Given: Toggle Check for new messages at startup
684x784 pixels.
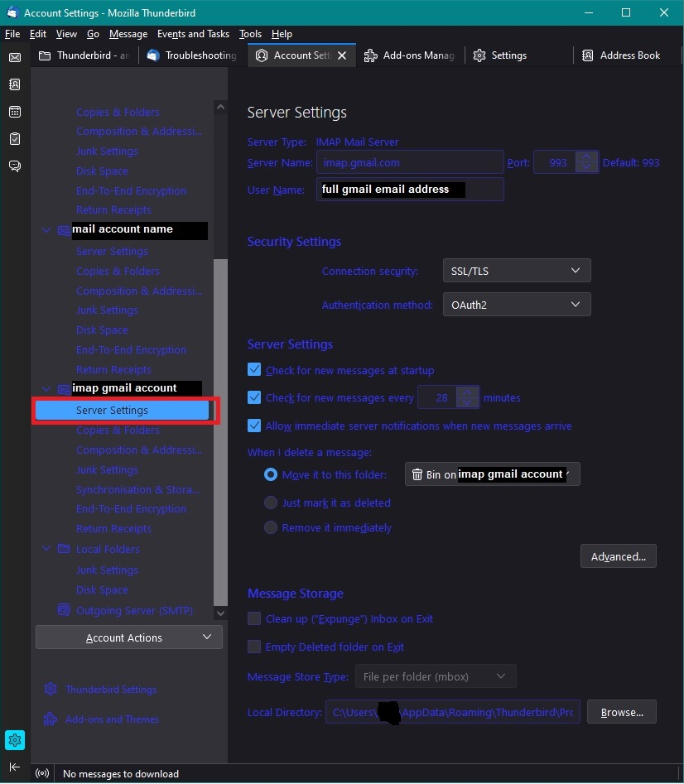Looking at the screenshot, I should (254, 369).
